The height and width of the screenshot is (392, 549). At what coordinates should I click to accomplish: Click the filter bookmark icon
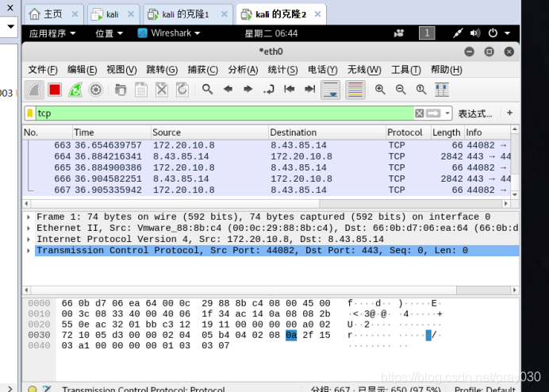coord(30,113)
